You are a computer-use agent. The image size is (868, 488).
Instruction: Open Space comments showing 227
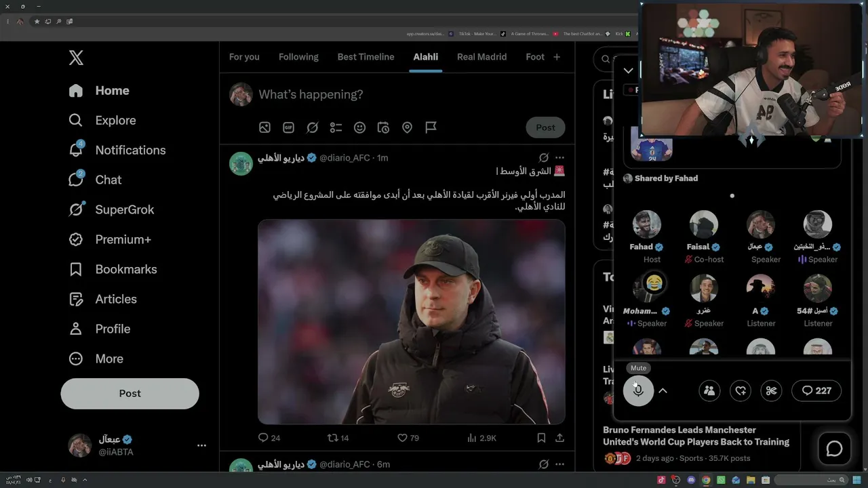coord(816,390)
